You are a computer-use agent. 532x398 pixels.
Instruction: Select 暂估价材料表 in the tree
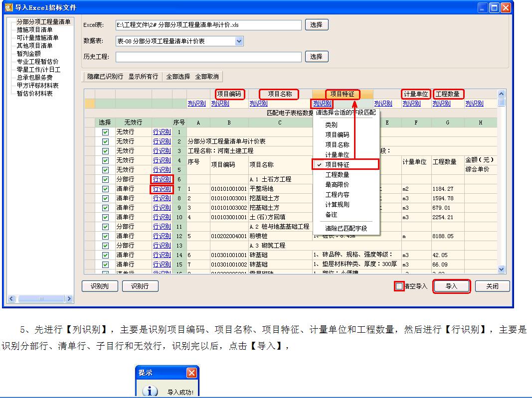click(x=34, y=94)
